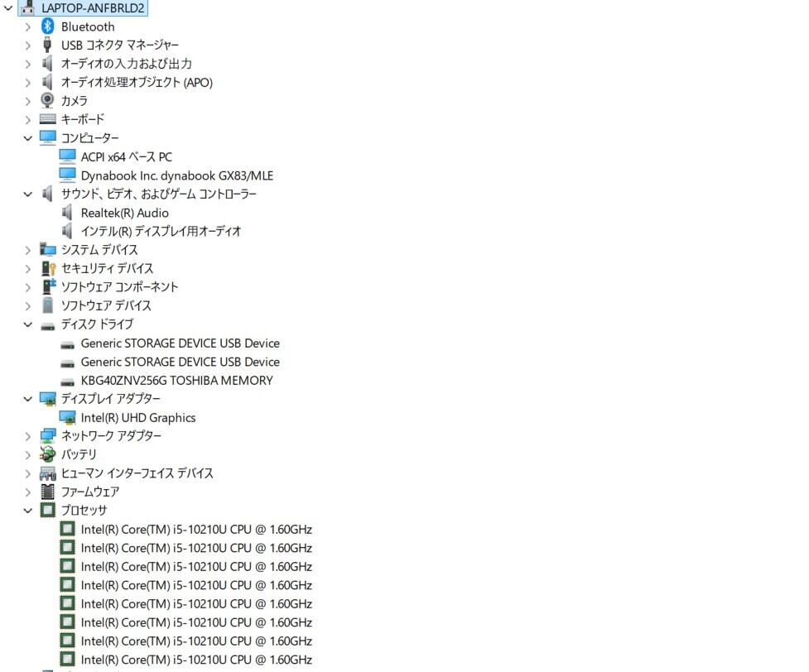Select Realtek(R) Audio text

(125, 213)
